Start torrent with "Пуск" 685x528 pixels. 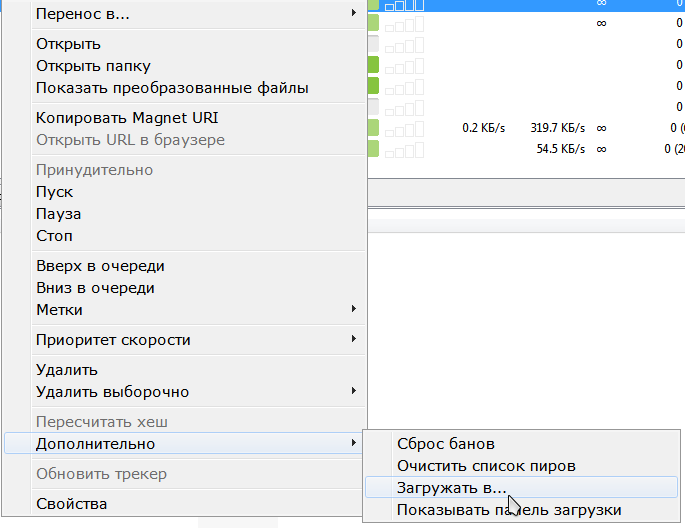click(x=54, y=192)
